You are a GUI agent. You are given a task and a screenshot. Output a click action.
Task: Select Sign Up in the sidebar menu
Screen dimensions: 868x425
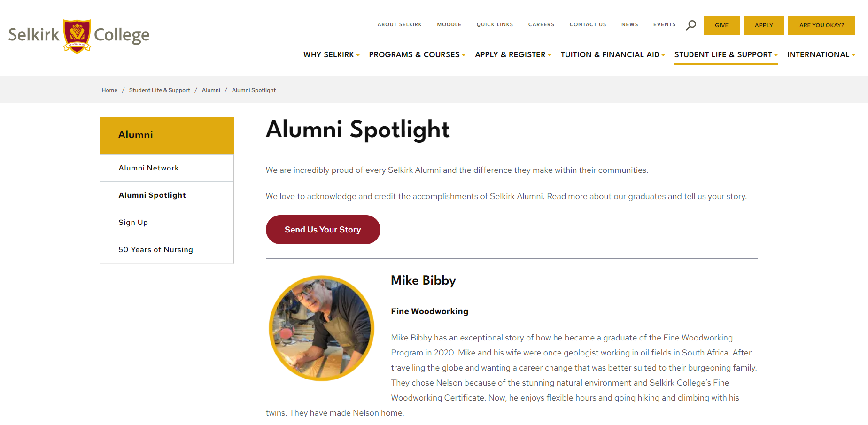coord(167,223)
